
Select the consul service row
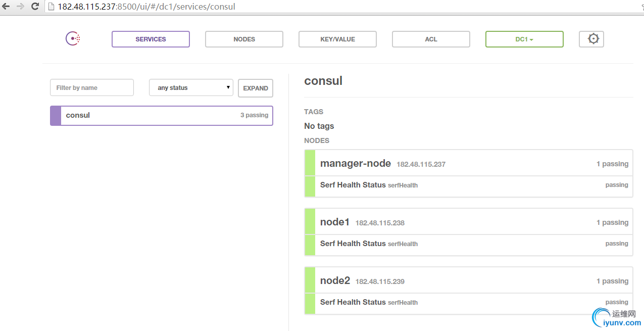tap(162, 115)
